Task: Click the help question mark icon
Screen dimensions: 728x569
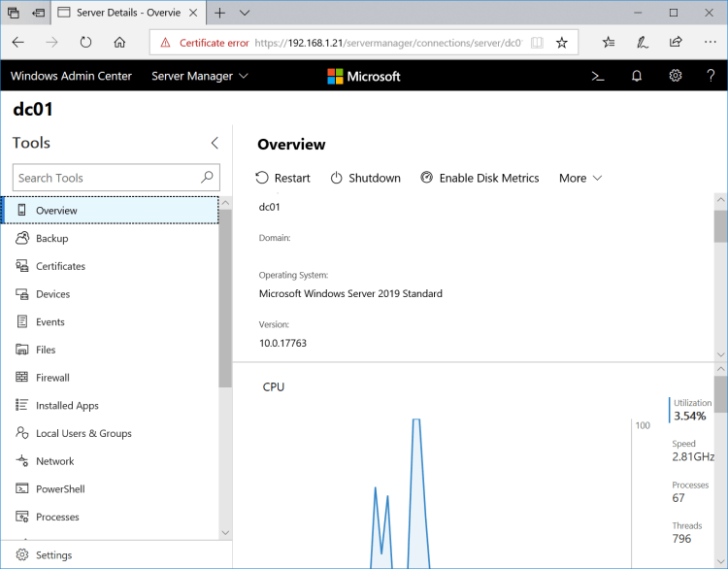Action: click(711, 76)
